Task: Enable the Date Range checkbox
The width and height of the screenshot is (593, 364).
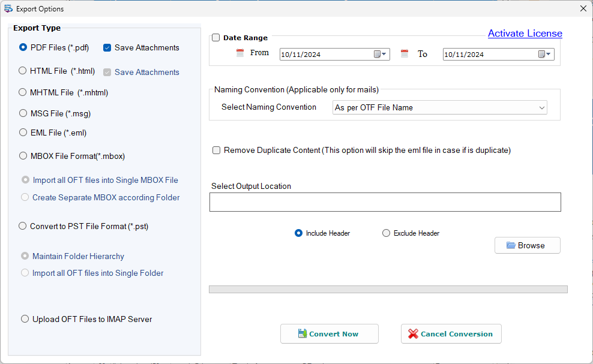Action: 216,37
